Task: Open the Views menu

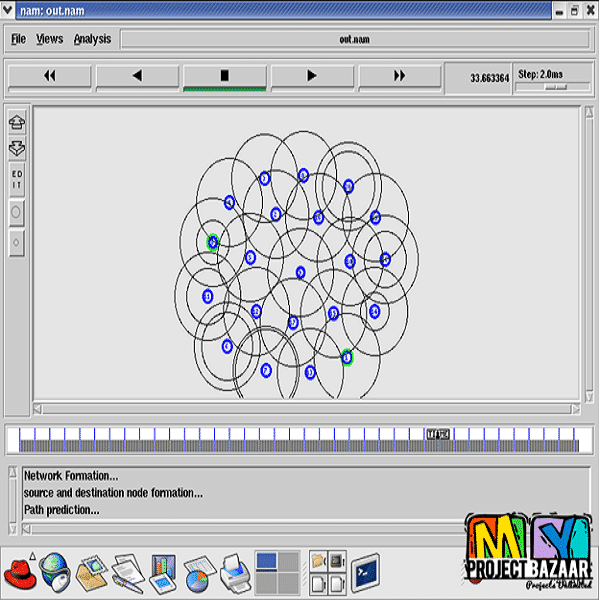Action: [x=49, y=39]
